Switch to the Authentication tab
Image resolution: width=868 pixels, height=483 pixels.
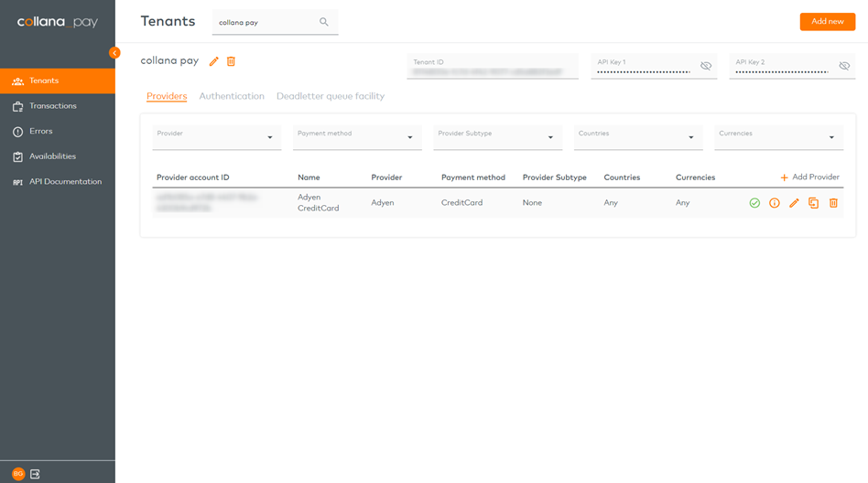click(x=232, y=96)
